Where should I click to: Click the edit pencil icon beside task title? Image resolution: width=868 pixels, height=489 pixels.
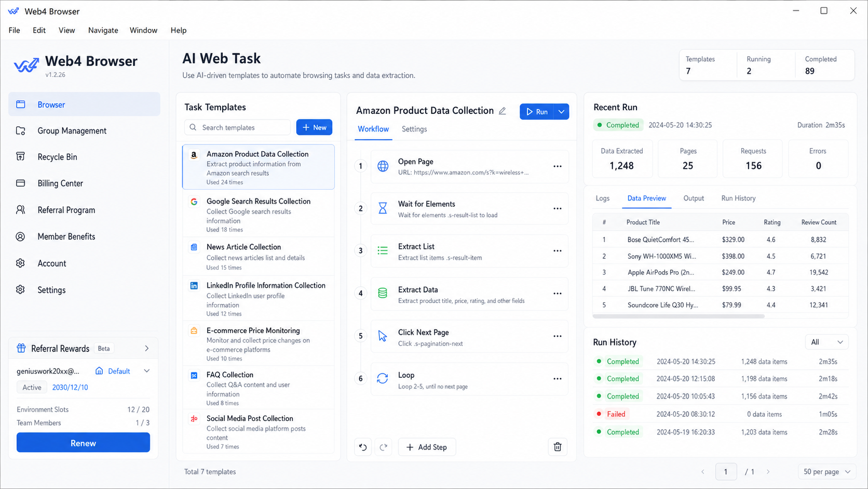tap(503, 111)
